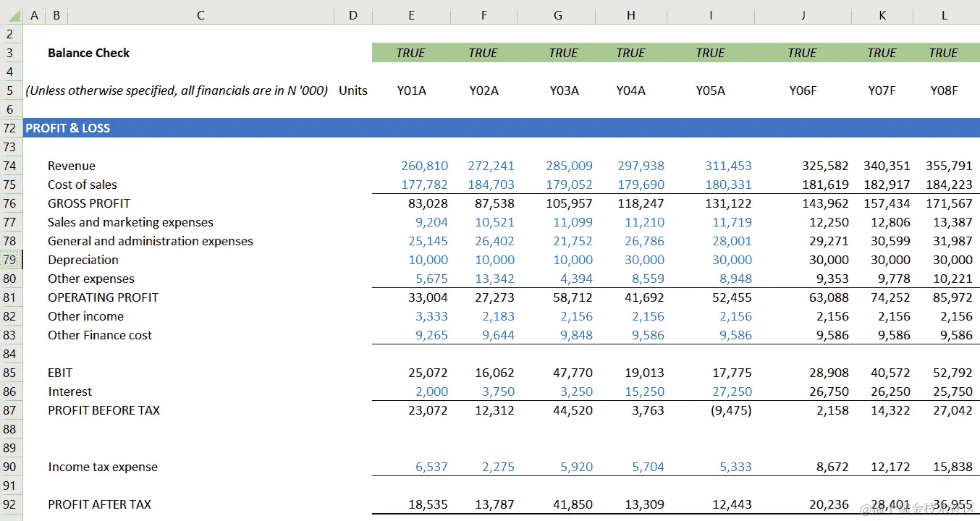The image size is (980, 521).
Task: Select row 72 header
Action: coord(11,128)
